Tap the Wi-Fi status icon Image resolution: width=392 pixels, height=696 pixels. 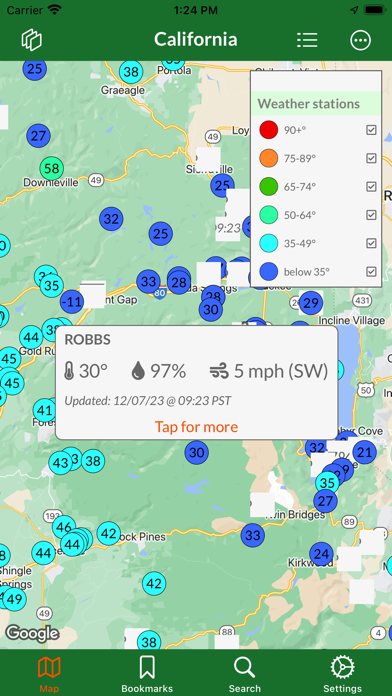coord(55,10)
